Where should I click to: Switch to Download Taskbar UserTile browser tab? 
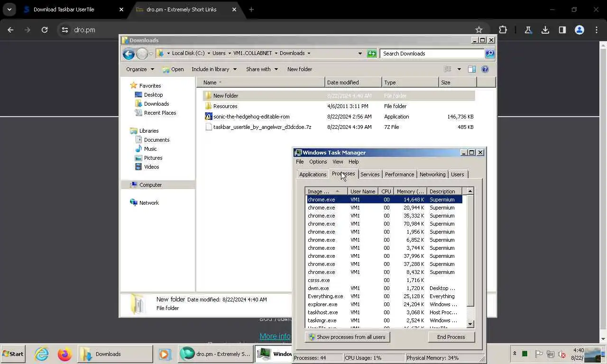tap(74, 9)
